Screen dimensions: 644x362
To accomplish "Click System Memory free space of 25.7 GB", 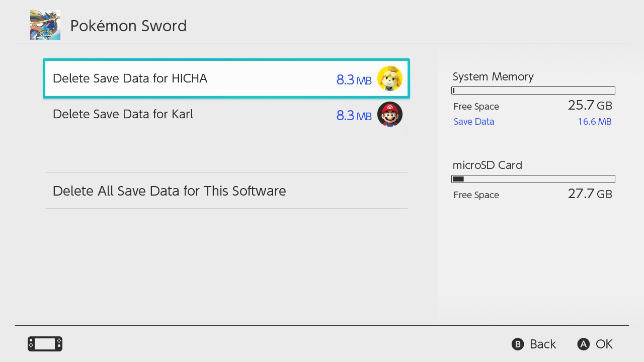I will pyautogui.click(x=590, y=106).
